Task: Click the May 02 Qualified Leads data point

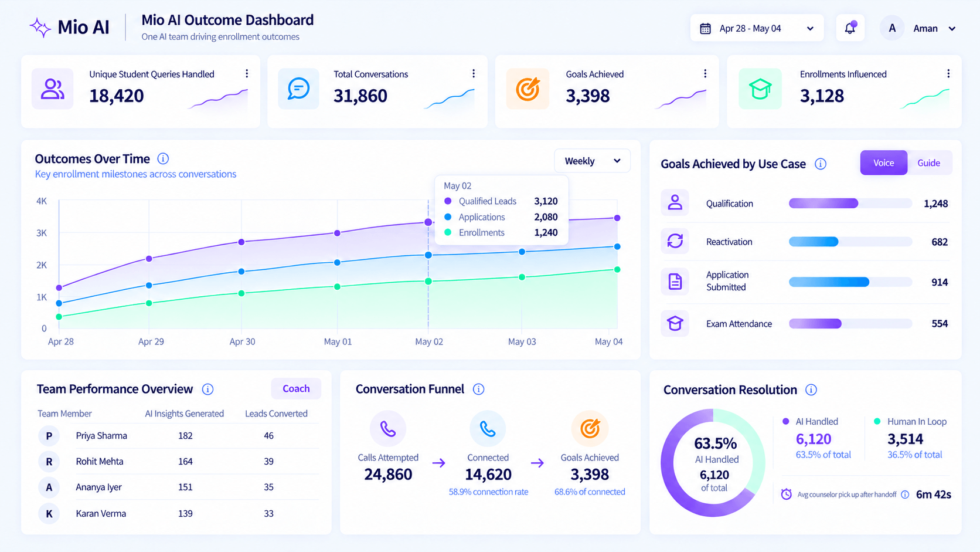Action: click(428, 222)
